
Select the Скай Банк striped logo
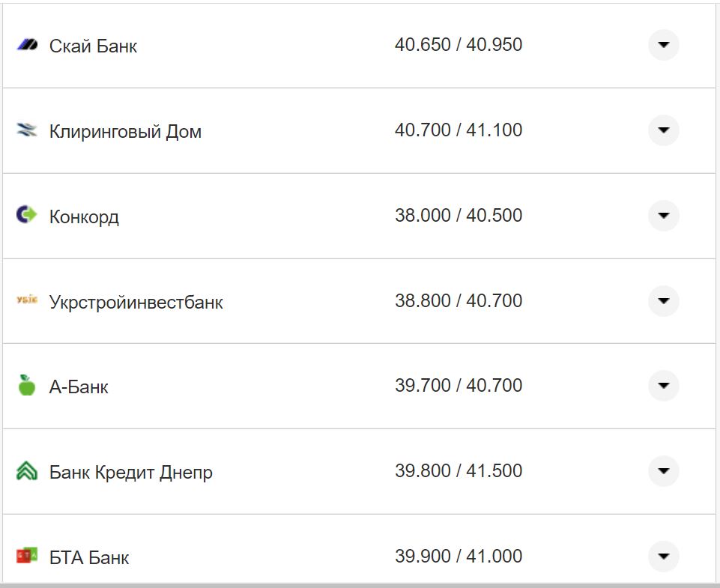(x=27, y=45)
